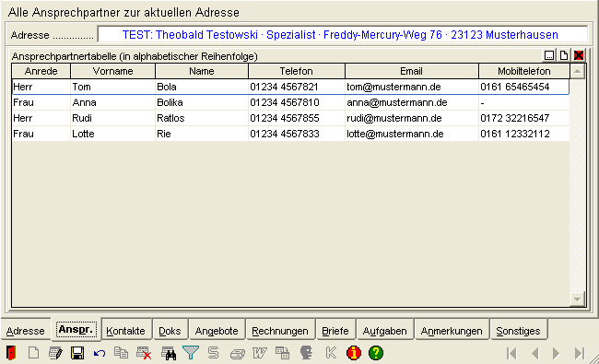The width and height of the screenshot is (599, 364).
Task: Select the Name cell 'Bola'
Action: (x=202, y=87)
